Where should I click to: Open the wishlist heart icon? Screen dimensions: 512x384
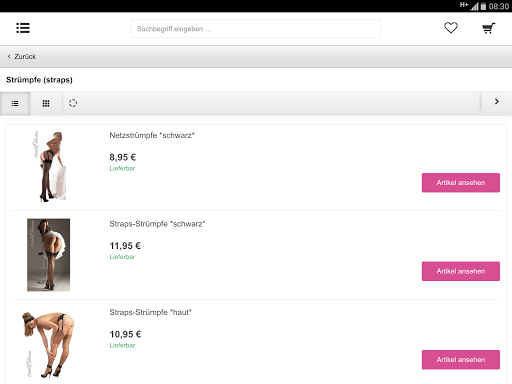451,28
